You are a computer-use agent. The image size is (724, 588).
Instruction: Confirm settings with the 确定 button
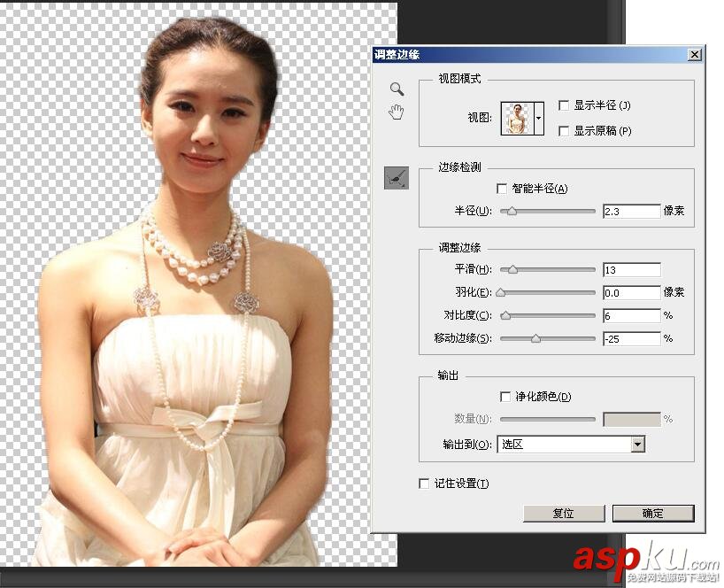click(652, 514)
